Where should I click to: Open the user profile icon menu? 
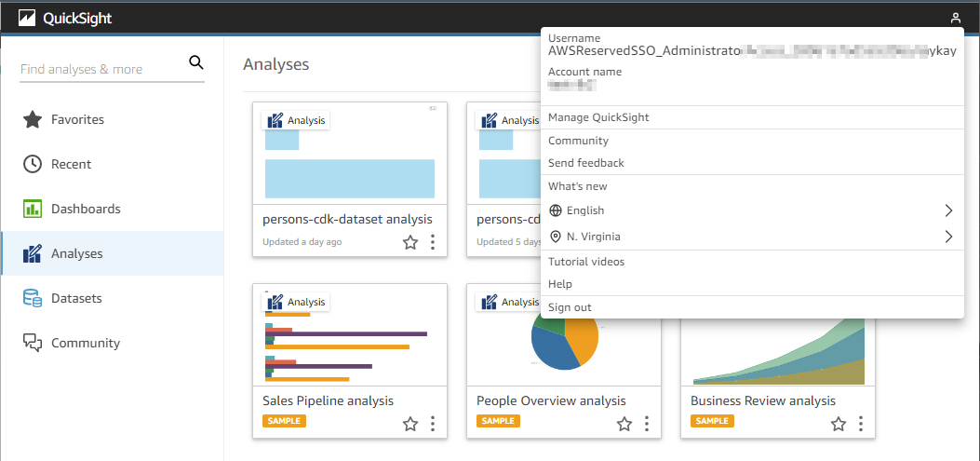956,18
